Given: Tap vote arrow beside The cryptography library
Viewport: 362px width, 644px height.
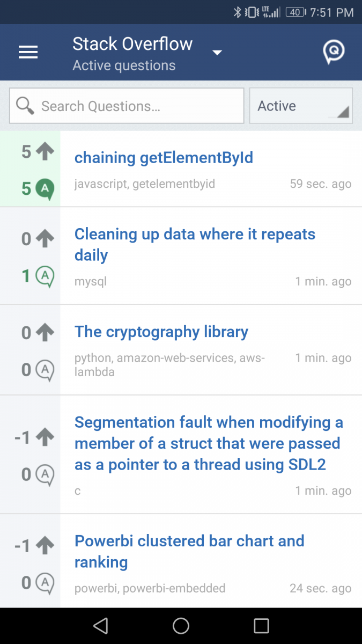Looking at the screenshot, I should coord(45,333).
